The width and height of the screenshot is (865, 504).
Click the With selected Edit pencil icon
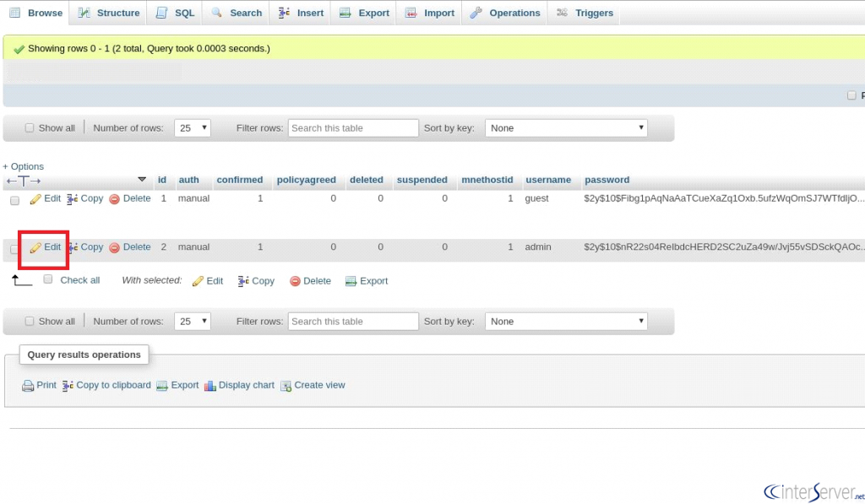(x=198, y=281)
